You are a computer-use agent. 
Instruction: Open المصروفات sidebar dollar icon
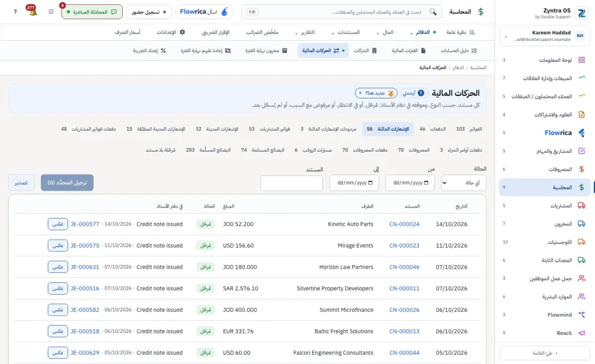(581, 169)
